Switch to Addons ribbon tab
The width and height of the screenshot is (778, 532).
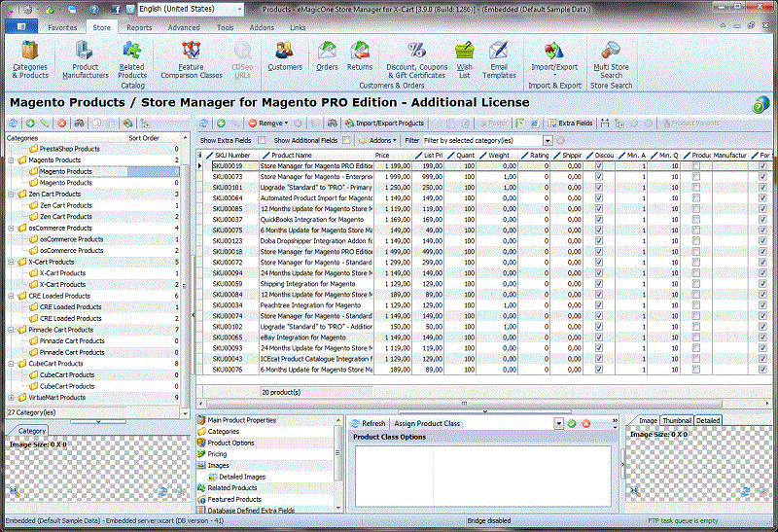pos(262,28)
